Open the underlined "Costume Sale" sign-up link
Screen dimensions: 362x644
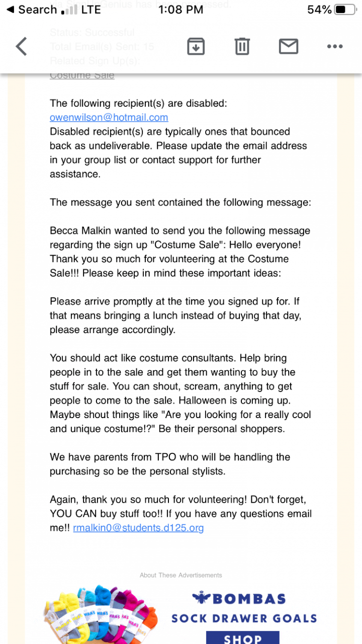pyautogui.click(x=82, y=75)
